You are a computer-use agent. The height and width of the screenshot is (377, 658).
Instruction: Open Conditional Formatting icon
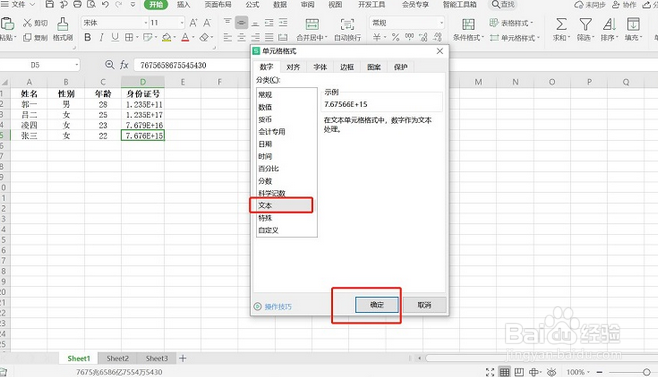[x=468, y=24]
